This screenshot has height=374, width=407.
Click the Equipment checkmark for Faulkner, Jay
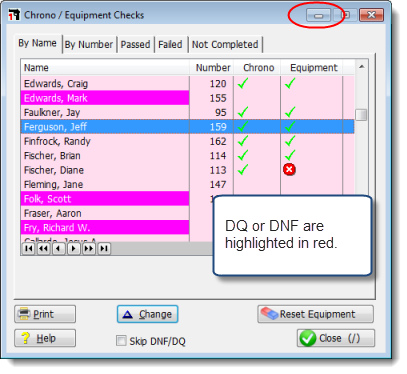290,112
